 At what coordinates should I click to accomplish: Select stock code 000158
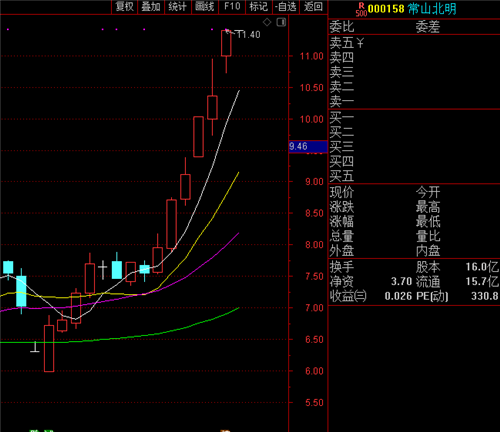coord(386,9)
